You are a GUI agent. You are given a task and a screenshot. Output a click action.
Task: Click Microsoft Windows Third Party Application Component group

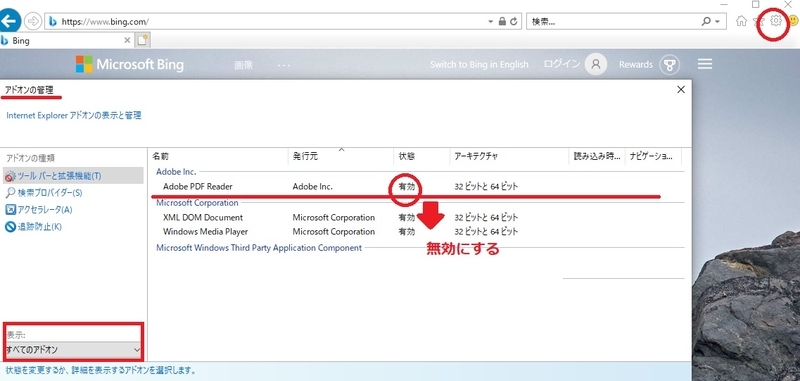tap(259, 248)
